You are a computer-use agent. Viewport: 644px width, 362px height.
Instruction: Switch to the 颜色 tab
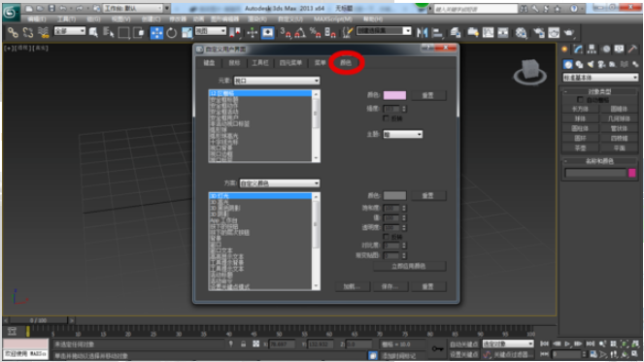point(346,63)
